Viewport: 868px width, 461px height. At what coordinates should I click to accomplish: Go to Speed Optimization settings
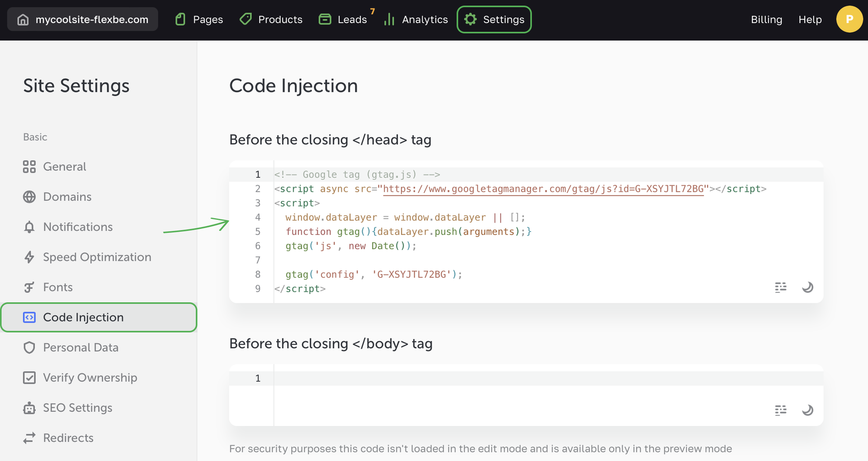(x=97, y=257)
